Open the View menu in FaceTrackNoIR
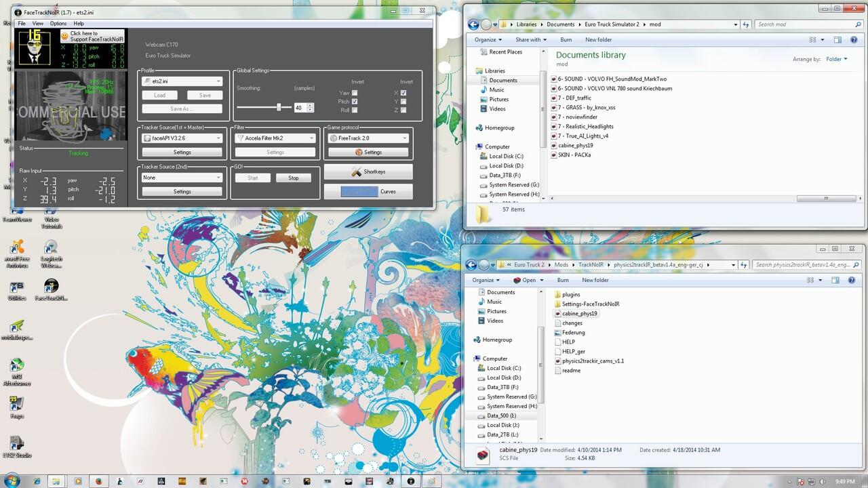The width and height of the screenshot is (868, 488). click(38, 22)
